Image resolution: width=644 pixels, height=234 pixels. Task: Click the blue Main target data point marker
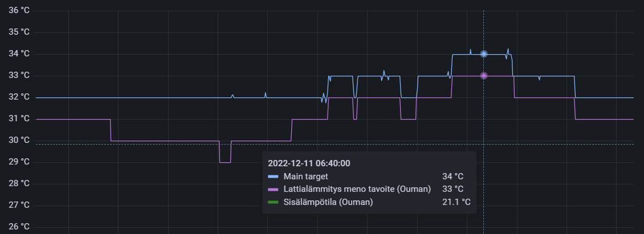click(x=484, y=54)
